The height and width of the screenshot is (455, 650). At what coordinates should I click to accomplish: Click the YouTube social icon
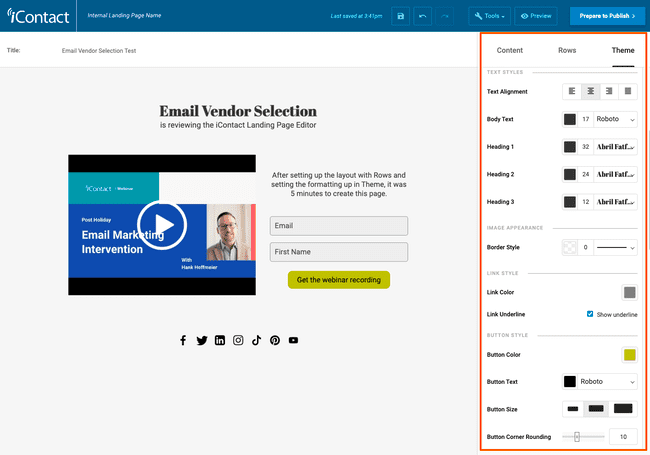[x=293, y=340]
